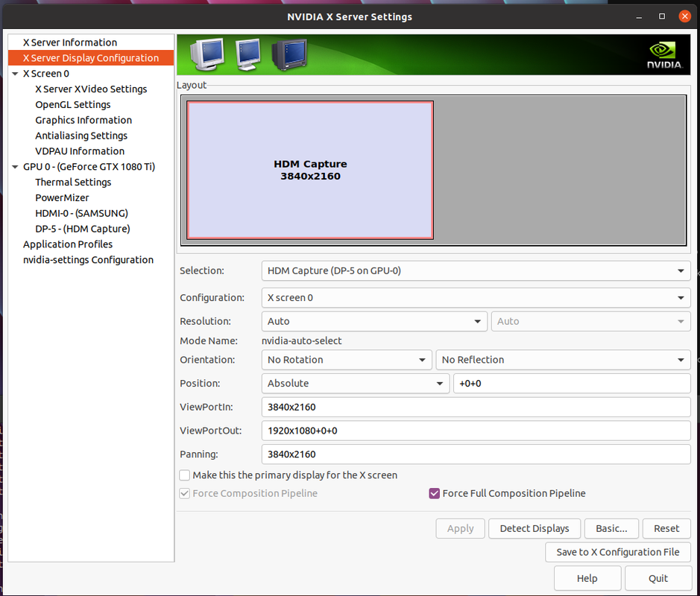The height and width of the screenshot is (596, 700).
Task: Click Save to X Configuration File
Action: click(x=618, y=552)
